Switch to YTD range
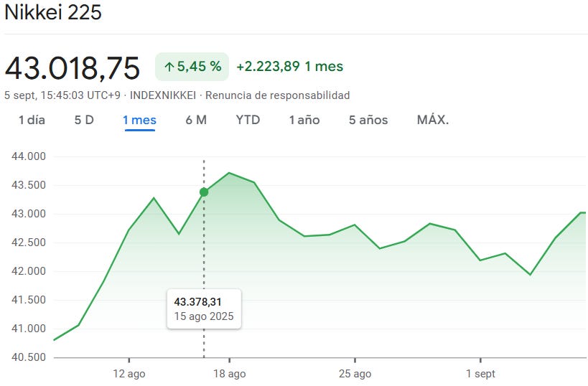Image resolution: width=588 pixels, height=386 pixels. 248,120
